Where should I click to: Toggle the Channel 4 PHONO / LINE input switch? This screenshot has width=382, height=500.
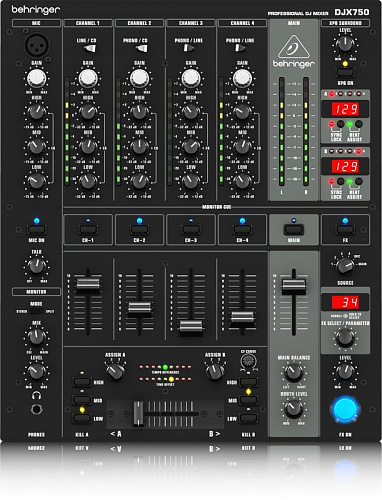click(240, 48)
